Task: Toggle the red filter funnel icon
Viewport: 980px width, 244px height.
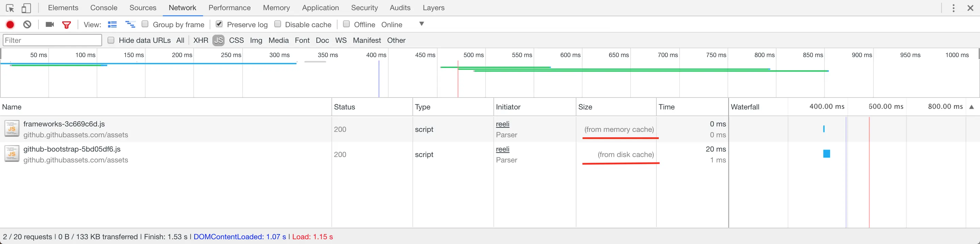Action: point(67,25)
